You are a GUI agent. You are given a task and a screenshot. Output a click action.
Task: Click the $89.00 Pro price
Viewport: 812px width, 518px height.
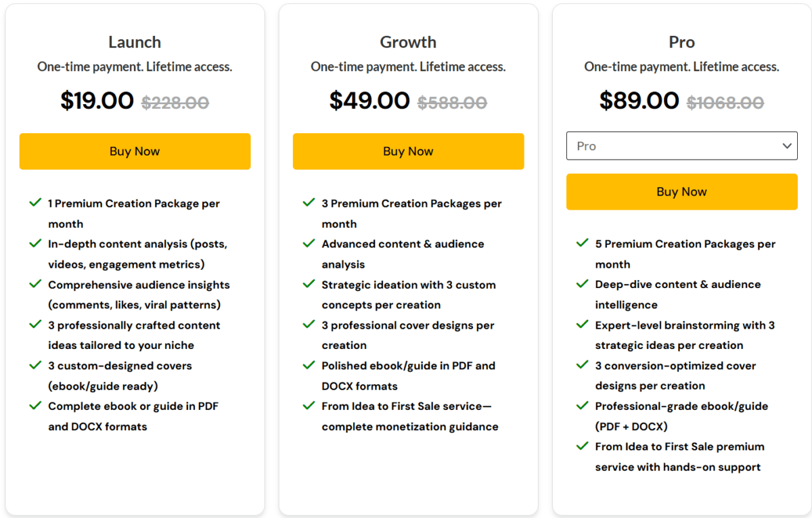639,101
